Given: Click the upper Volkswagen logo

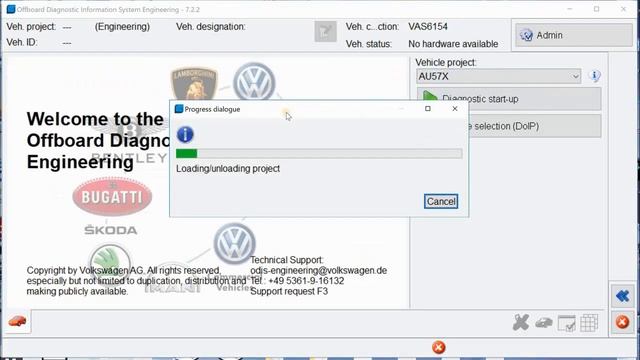Looking at the screenshot, I should [x=254, y=81].
